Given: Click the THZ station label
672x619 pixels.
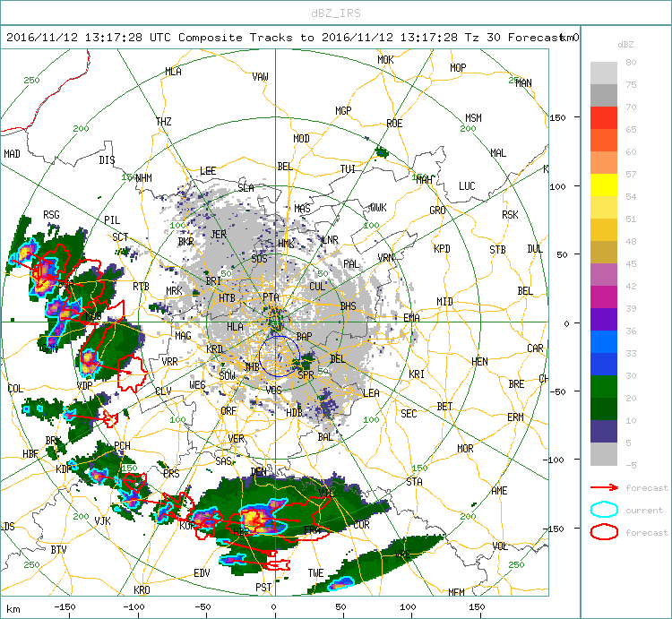Looking at the screenshot, I should coord(164,122).
